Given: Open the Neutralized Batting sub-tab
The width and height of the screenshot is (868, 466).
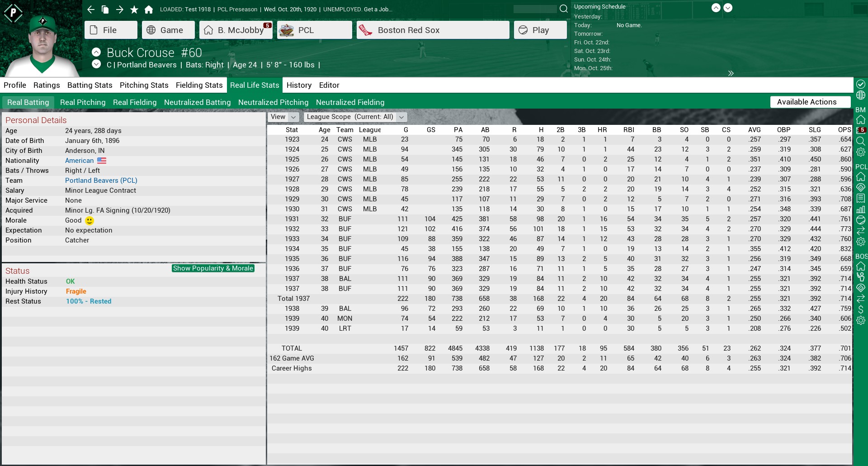Looking at the screenshot, I should (x=197, y=102).
